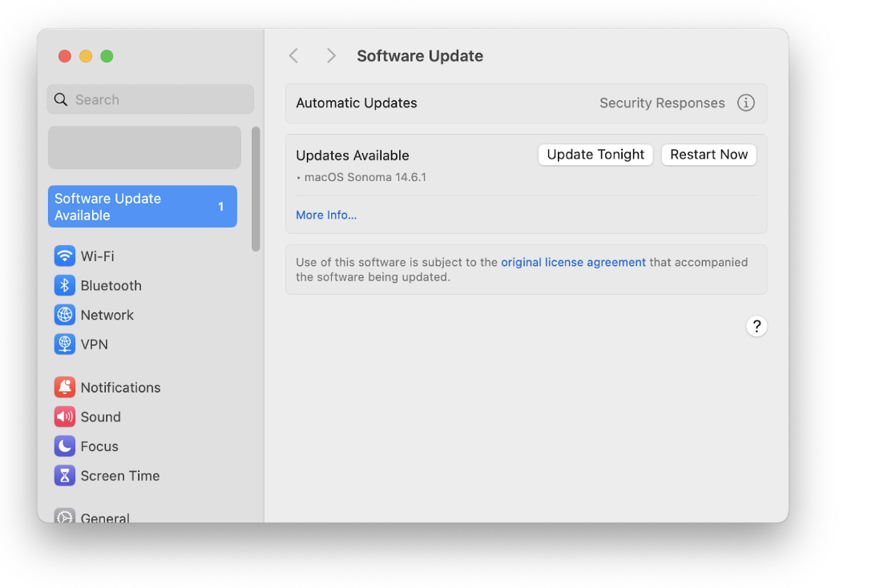
Task: Click the help question mark button
Action: pyautogui.click(x=757, y=326)
